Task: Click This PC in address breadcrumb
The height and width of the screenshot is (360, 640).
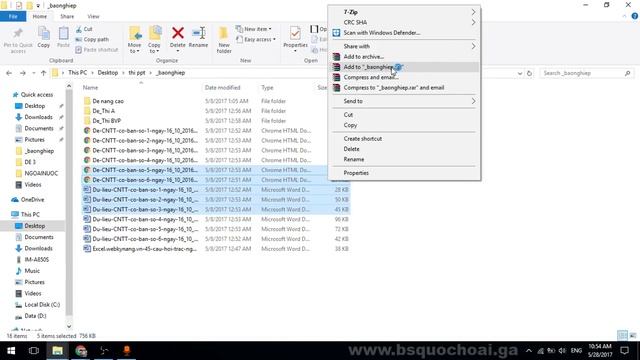Action: pyautogui.click(x=78, y=73)
